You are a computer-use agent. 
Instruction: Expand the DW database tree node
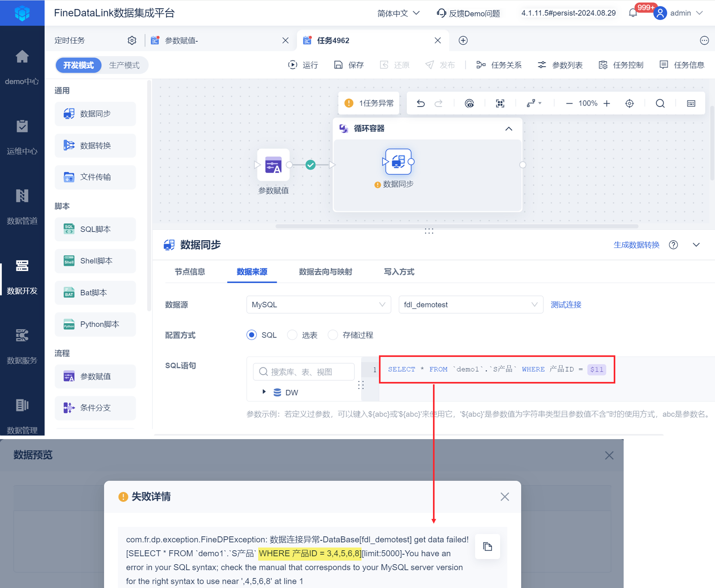click(264, 392)
